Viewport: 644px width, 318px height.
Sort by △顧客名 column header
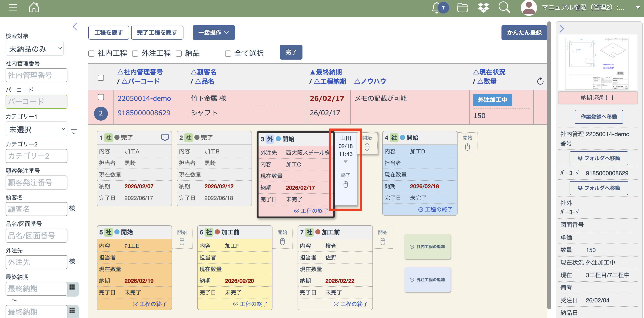203,72
